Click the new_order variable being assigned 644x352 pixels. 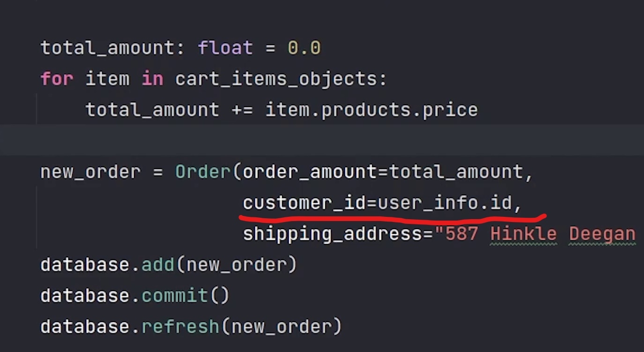pos(90,172)
